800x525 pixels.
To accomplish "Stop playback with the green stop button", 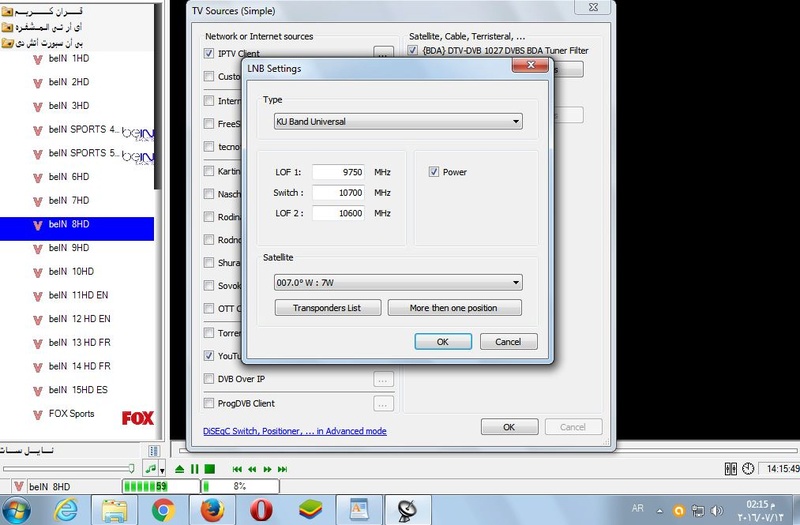I will [x=209, y=469].
